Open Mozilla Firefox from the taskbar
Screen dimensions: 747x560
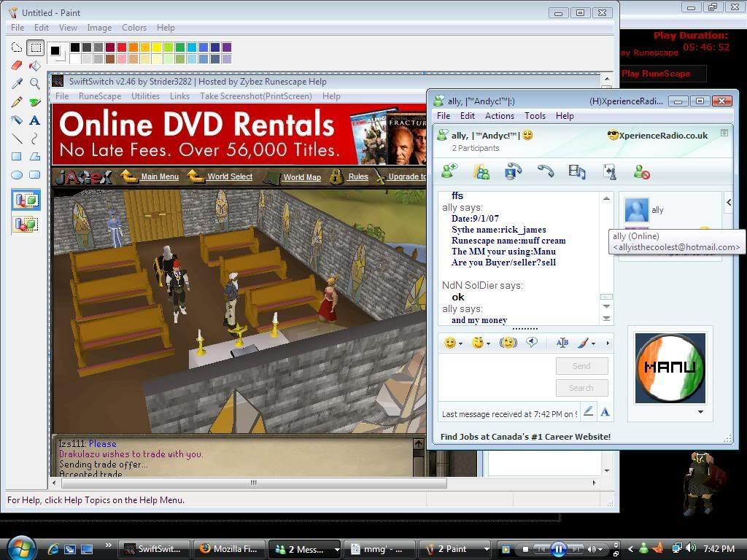click(x=229, y=549)
